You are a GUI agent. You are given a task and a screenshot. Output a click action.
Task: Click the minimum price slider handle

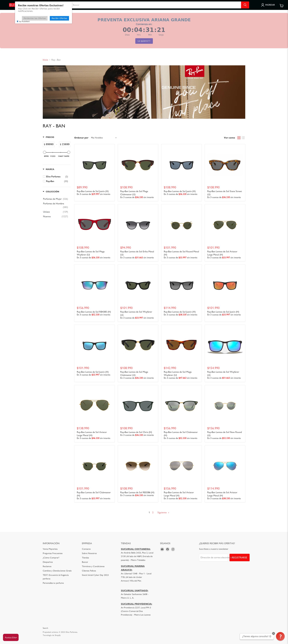pyautogui.click(x=45, y=152)
